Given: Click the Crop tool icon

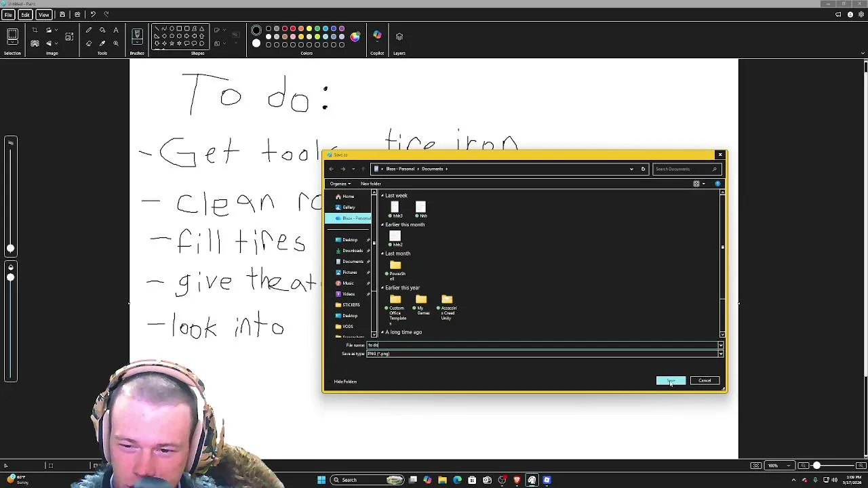Looking at the screenshot, I should (x=35, y=30).
